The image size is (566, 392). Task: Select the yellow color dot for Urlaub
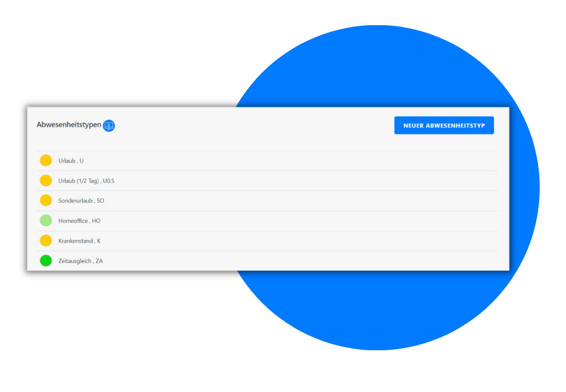[46, 160]
